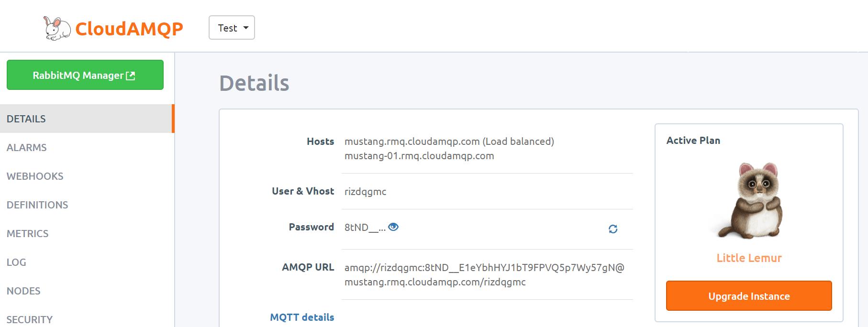Image resolution: width=868 pixels, height=327 pixels.
Task: Rotate password using the refresh icon
Action: pyautogui.click(x=613, y=229)
